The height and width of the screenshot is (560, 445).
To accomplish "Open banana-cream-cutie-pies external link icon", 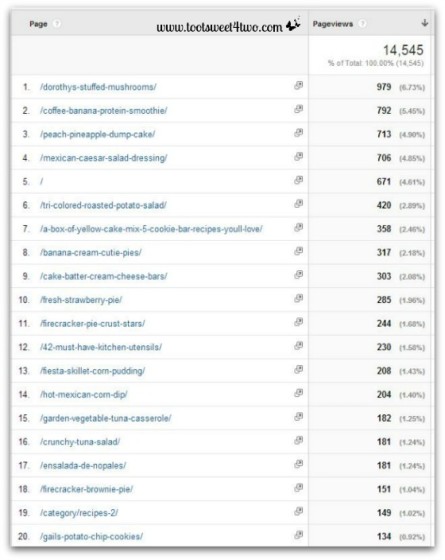I will coord(299,251).
